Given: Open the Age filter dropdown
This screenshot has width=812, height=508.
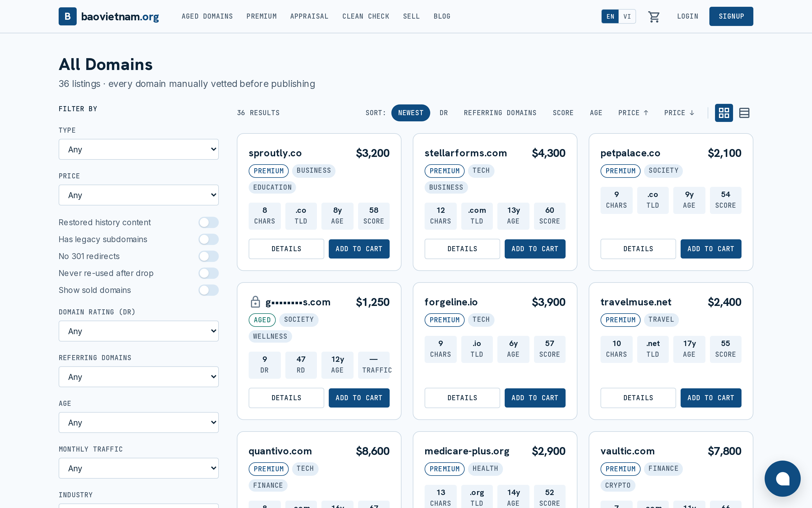Looking at the screenshot, I should [139, 423].
